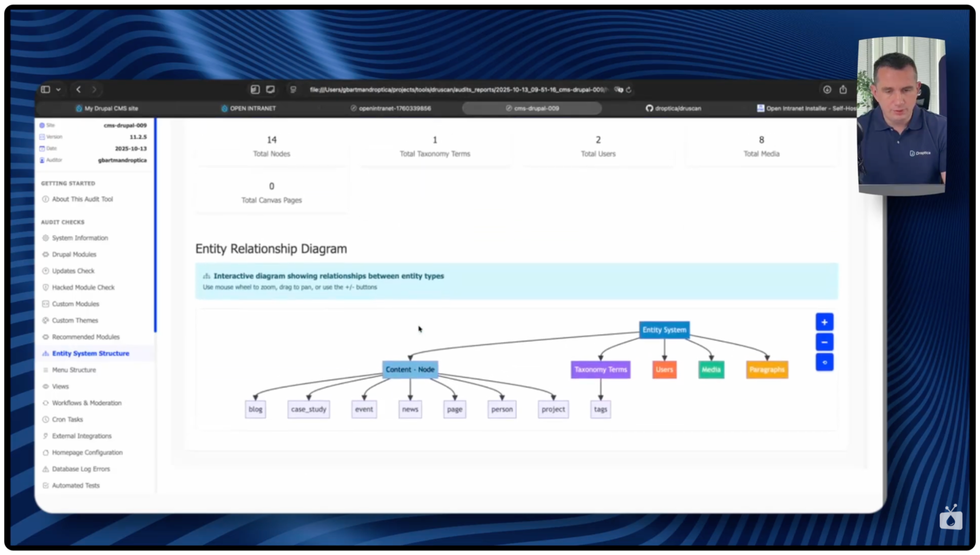Viewport: 980px width, 555px height.
Task: Click the diagram zoom-in plus button
Action: click(824, 322)
